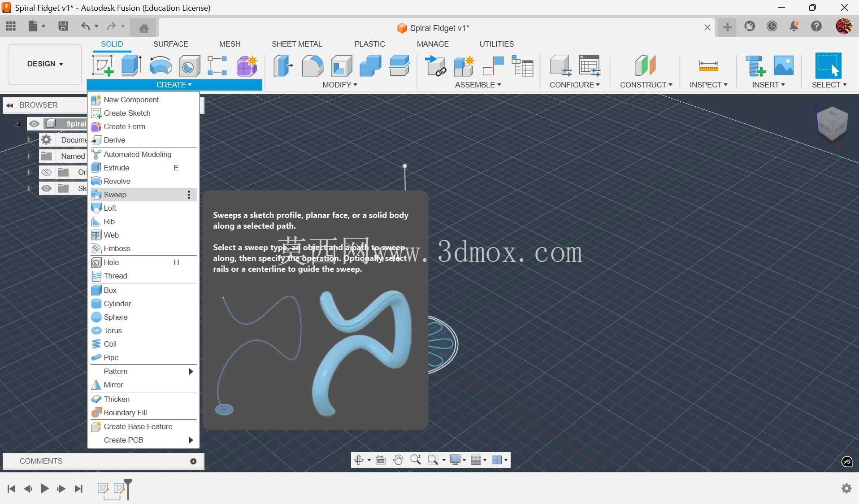859x504 pixels.
Task: Expand the COMMENTS panel
Action: click(x=193, y=461)
